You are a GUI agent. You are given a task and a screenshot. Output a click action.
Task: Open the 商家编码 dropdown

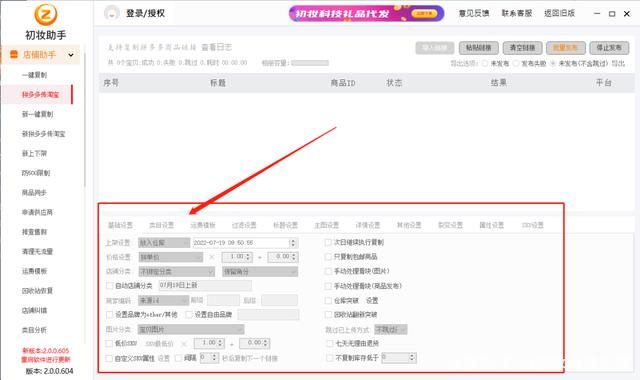click(x=163, y=300)
